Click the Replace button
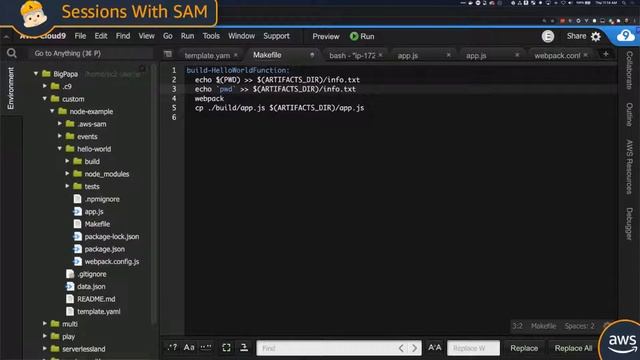 [524, 348]
